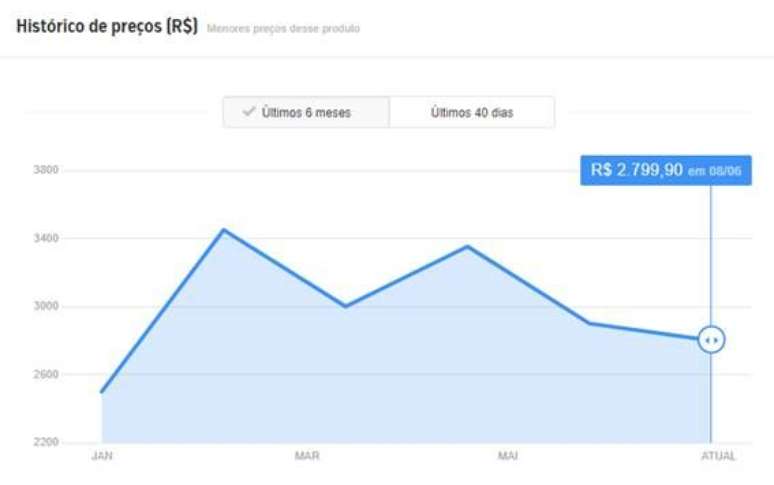Click the ATUAL label on the x-axis
The width and height of the screenshot is (774, 485).
718,456
